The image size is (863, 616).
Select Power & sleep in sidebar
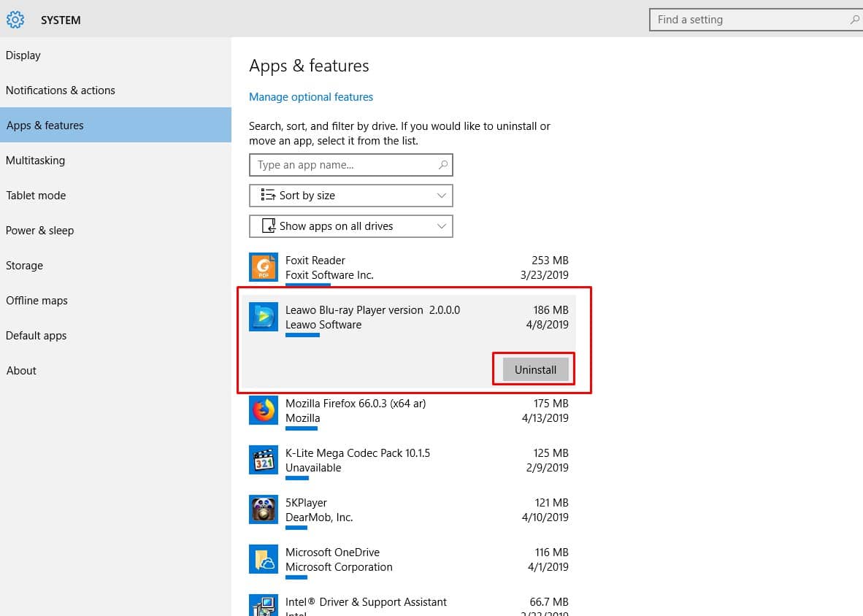pos(40,231)
